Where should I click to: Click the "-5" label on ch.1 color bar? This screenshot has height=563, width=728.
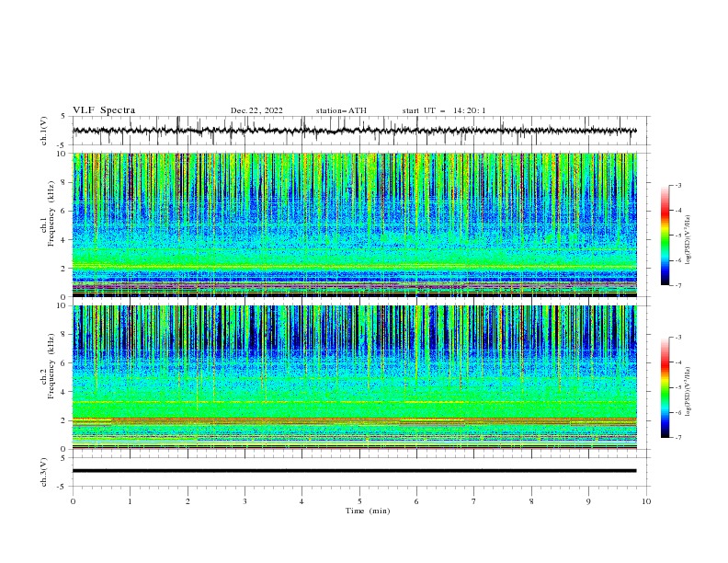678,236
